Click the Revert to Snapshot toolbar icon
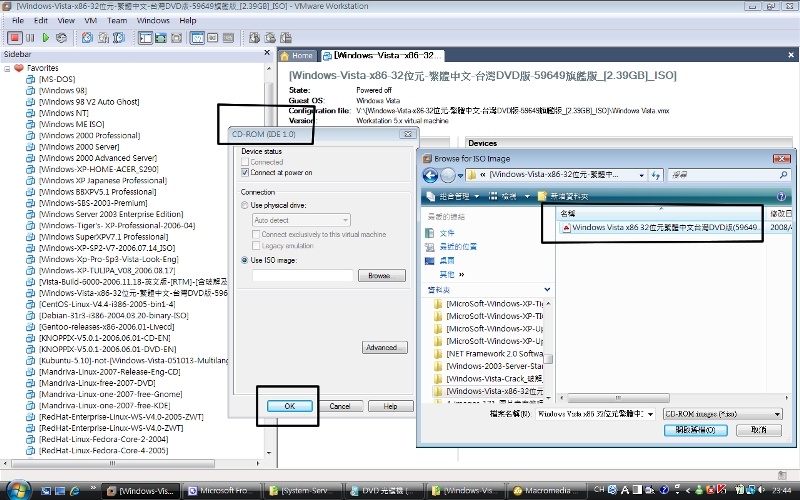Screen dimensions: 800x500 tap(103, 38)
